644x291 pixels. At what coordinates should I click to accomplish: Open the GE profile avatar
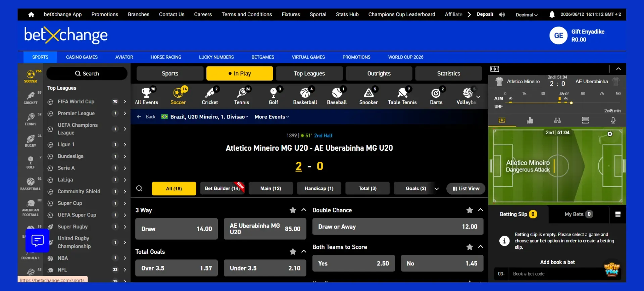coord(558,35)
